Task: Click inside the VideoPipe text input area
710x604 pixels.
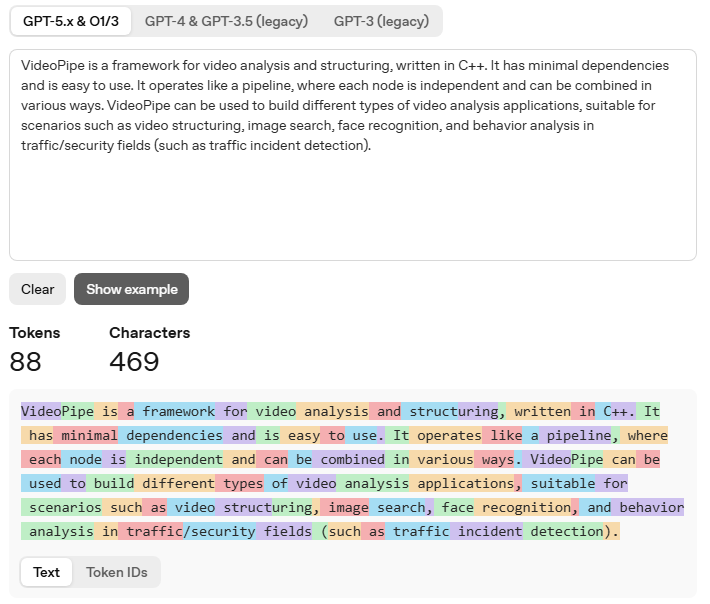Action: 353,155
